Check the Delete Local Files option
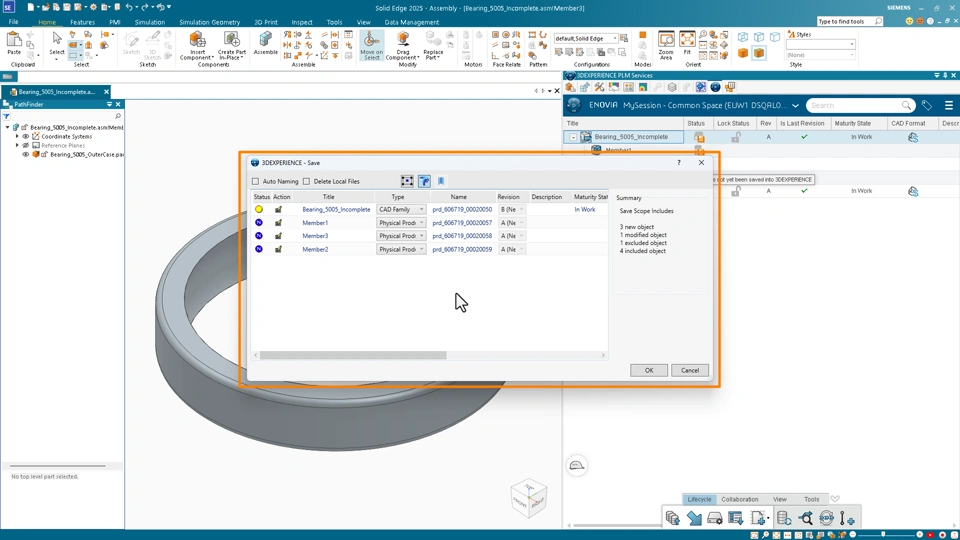The image size is (960, 540). coord(306,181)
